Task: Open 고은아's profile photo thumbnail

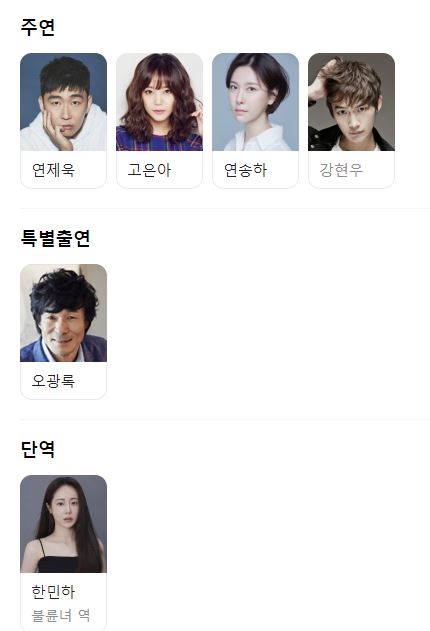Action: tap(159, 102)
